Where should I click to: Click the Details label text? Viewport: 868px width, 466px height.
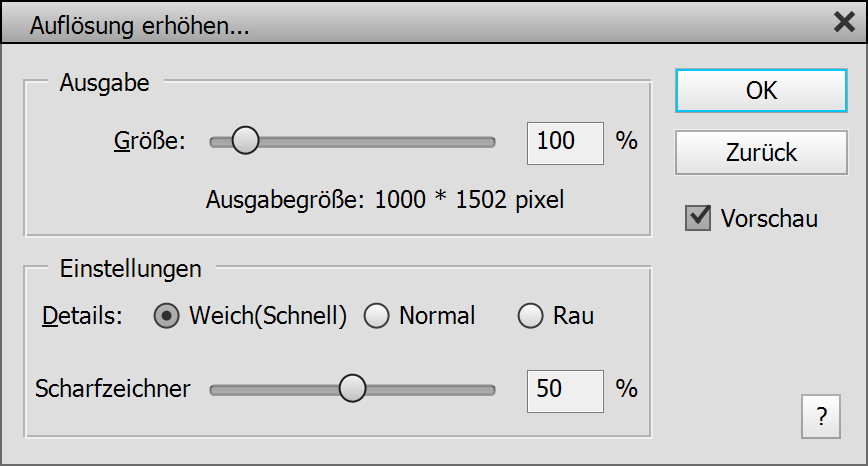click(x=82, y=317)
